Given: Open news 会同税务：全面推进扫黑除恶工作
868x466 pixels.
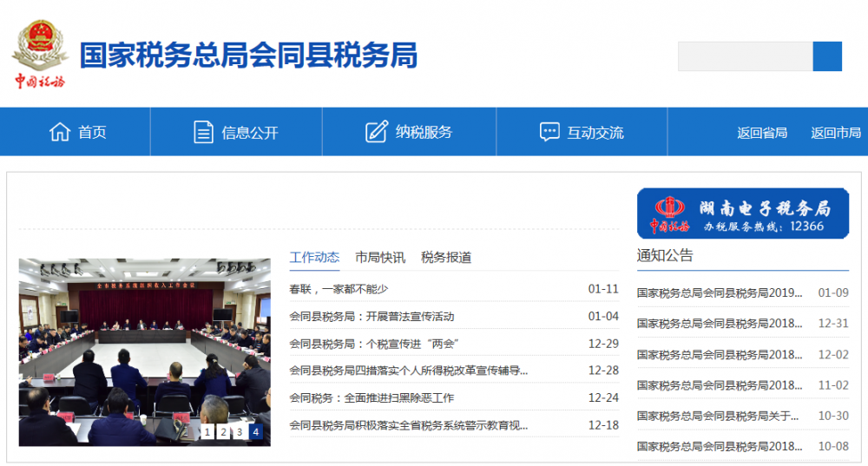Looking at the screenshot, I should (x=372, y=398).
